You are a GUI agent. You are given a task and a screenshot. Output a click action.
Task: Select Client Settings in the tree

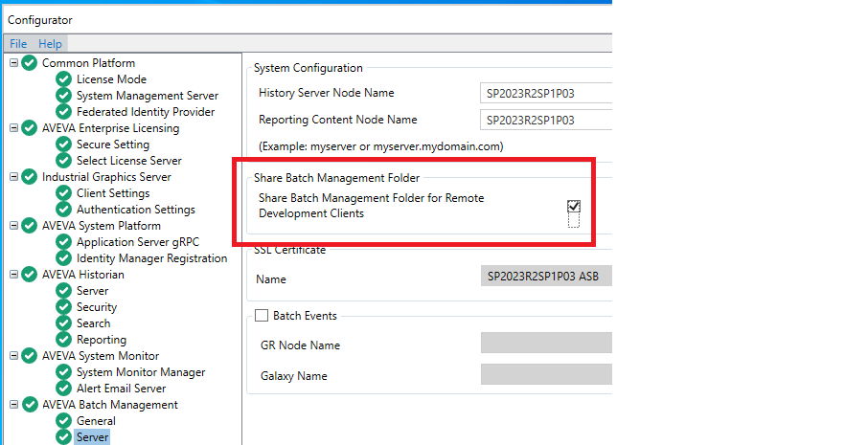pyautogui.click(x=113, y=193)
